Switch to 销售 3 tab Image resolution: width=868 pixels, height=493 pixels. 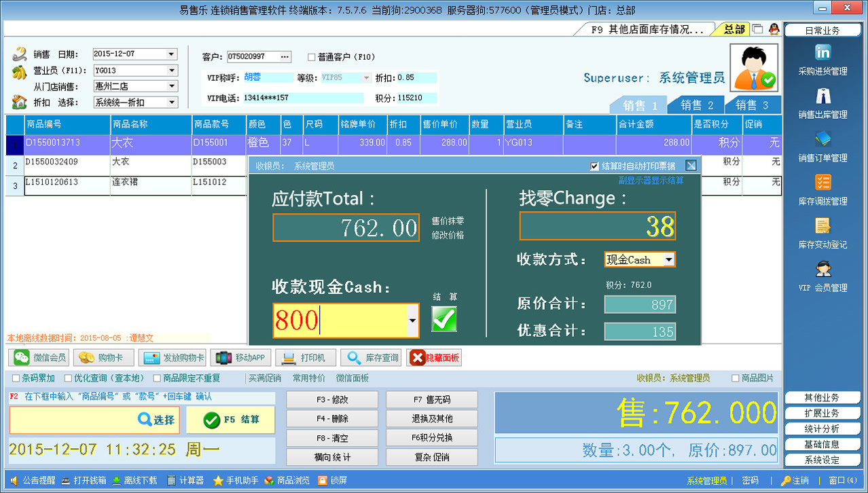click(753, 105)
